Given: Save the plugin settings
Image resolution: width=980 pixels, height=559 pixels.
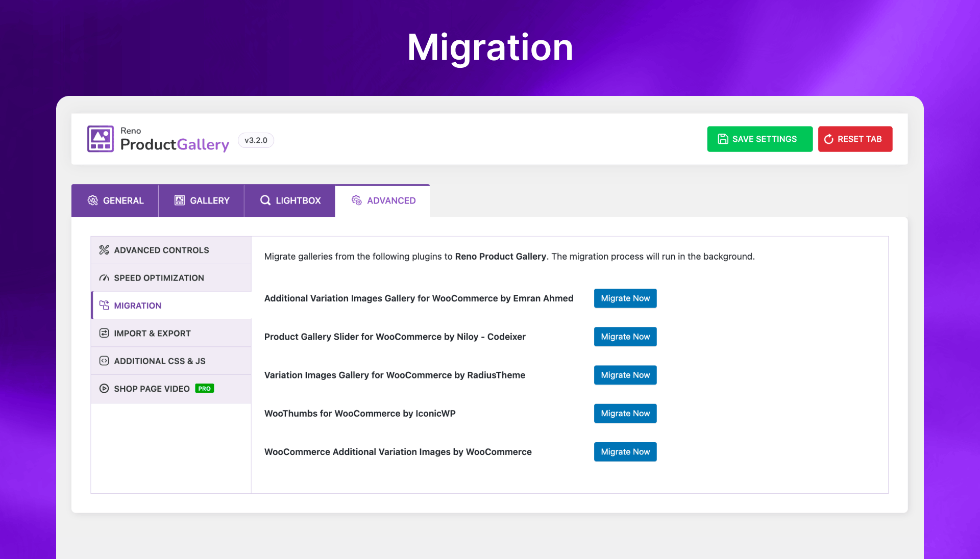Looking at the screenshot, I should 759,139.
